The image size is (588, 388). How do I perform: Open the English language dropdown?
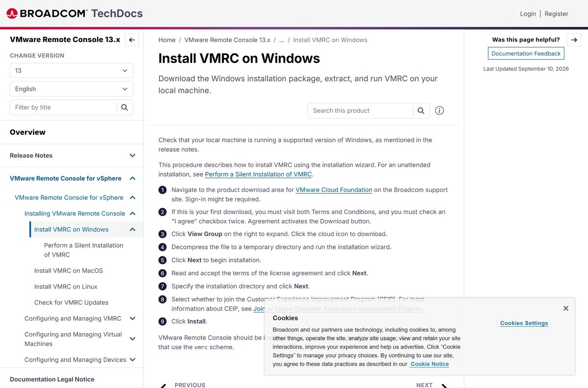point(72,89)
